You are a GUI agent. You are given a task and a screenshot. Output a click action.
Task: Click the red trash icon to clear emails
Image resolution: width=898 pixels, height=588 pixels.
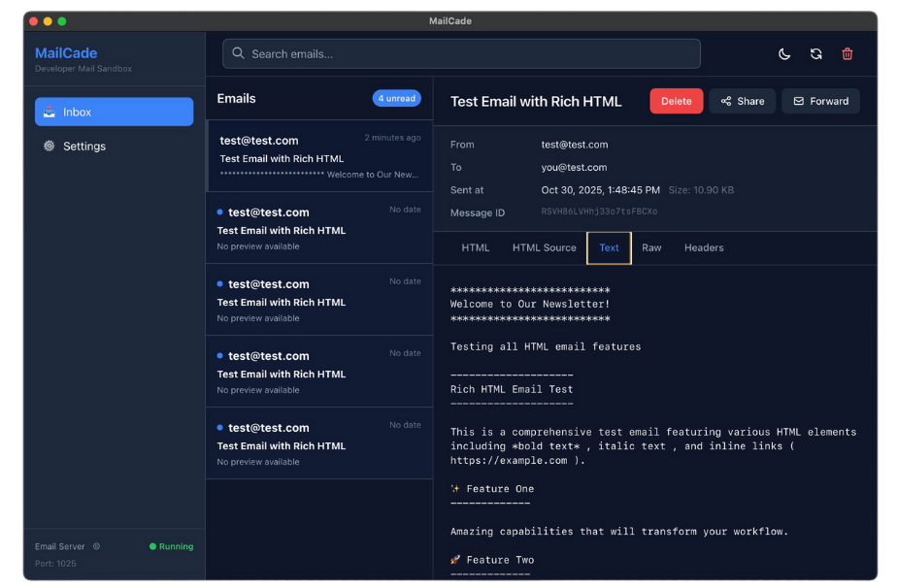coord(847,54)
